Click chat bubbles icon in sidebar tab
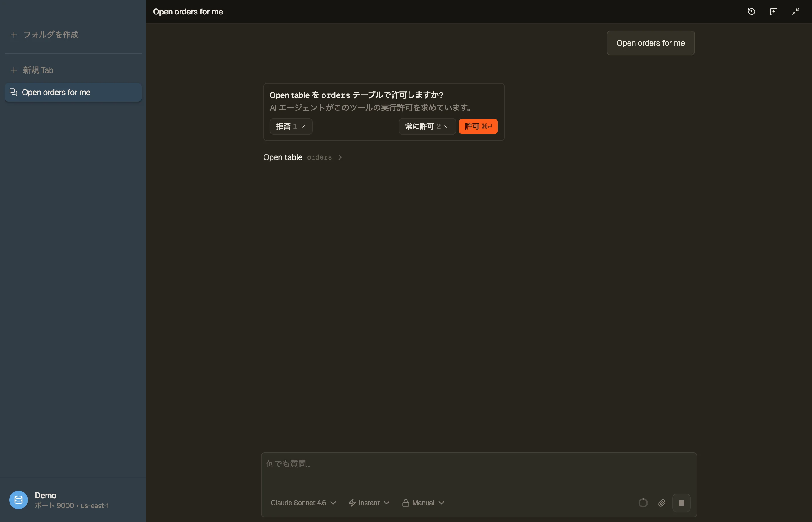The width and height of the screenshot is (812, 522). point(13,92)
